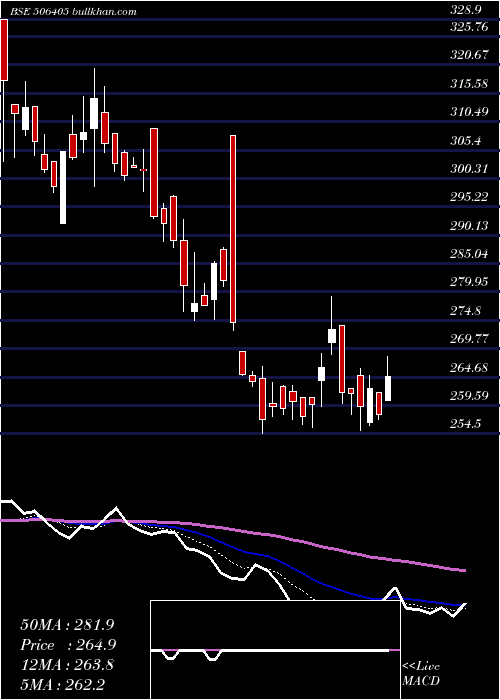Image resolution: width=500 pixels, height=700 pixels.
Task: Click the last white candle at chart end
Action: point(388,388)
